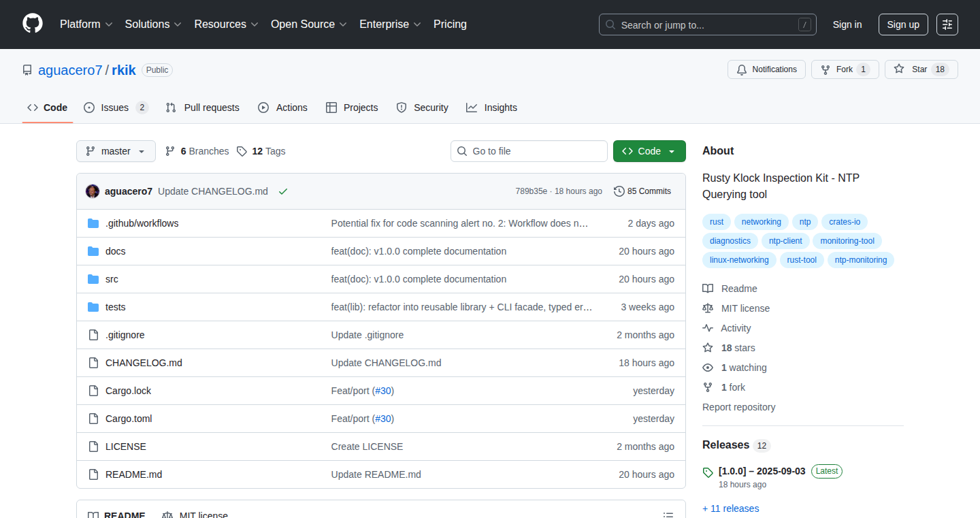This screenshot has width=980, height=518.
Task: Click the CHANGELOG.md file icon
Action: pyautogui.click(x=93, y=363)
